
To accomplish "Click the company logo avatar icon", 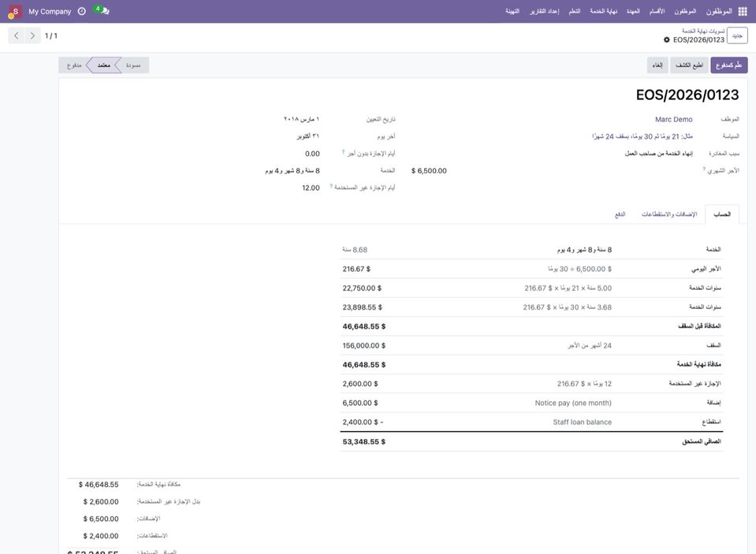I will click(14, 12).
